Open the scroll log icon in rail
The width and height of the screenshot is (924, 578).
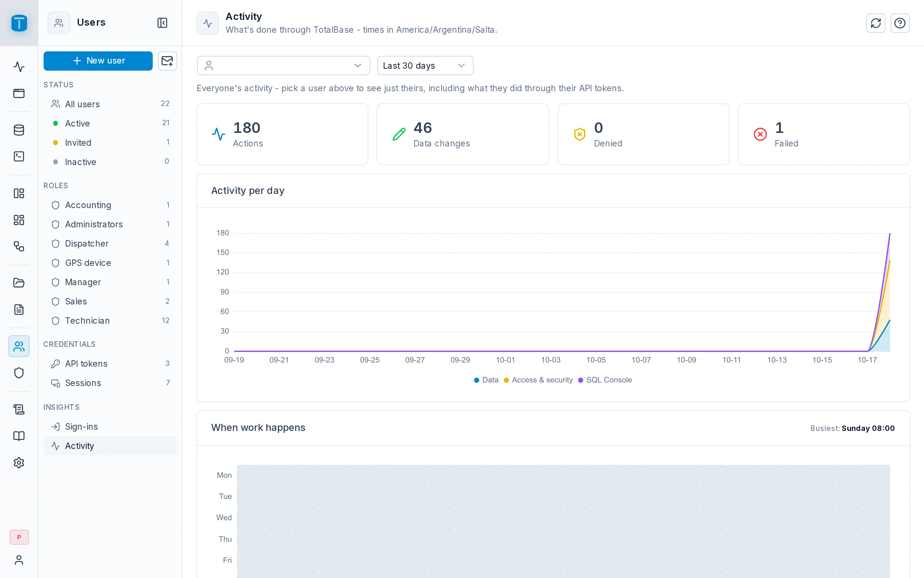19,409
